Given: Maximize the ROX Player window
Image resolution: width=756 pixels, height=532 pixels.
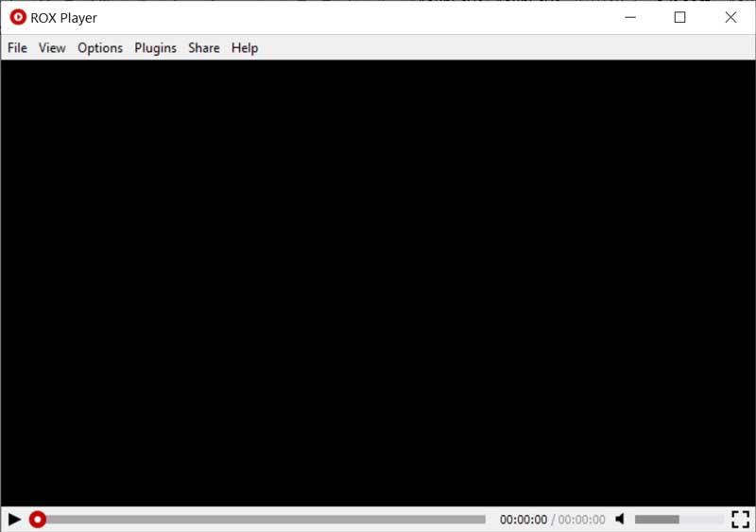Looking at the screenshot, I should pos(679,17).
